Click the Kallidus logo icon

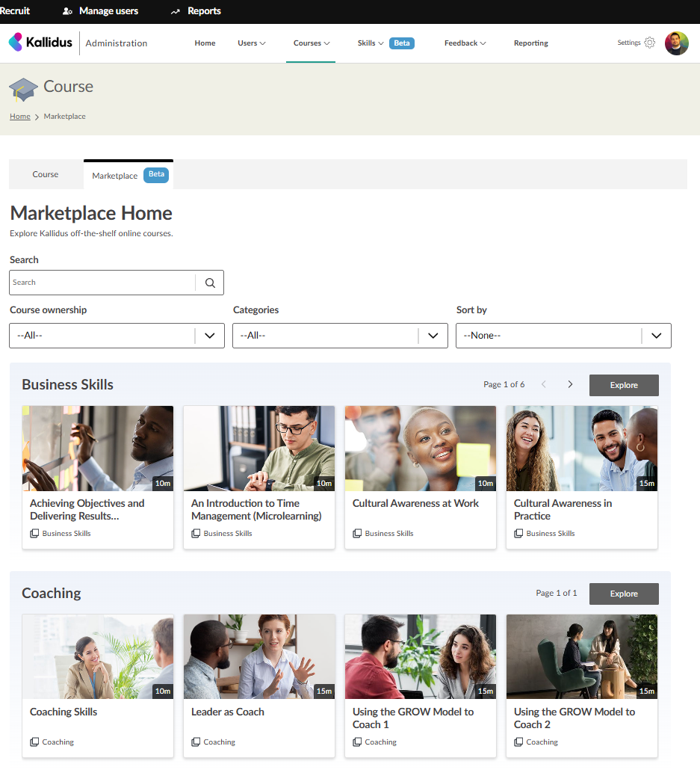point(16,43)
